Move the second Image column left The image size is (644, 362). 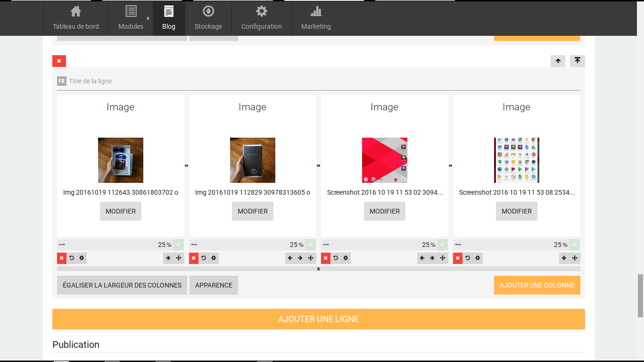click(290, 258)
